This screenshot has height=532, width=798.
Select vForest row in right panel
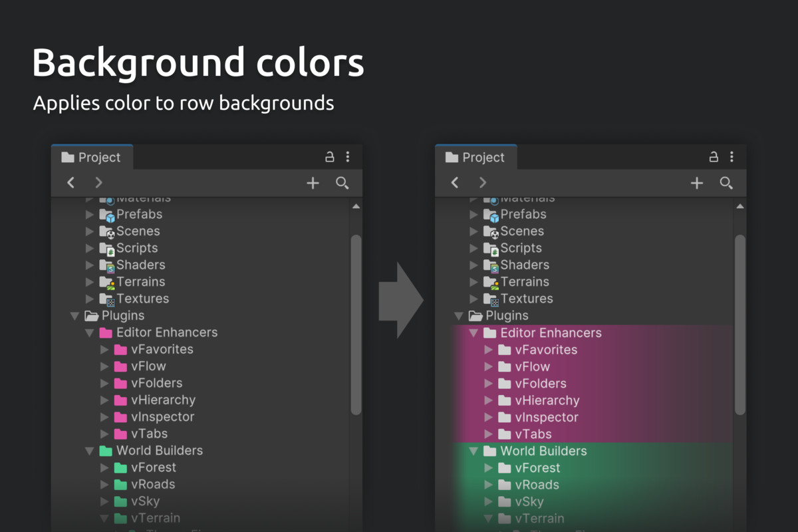[585, 468]
